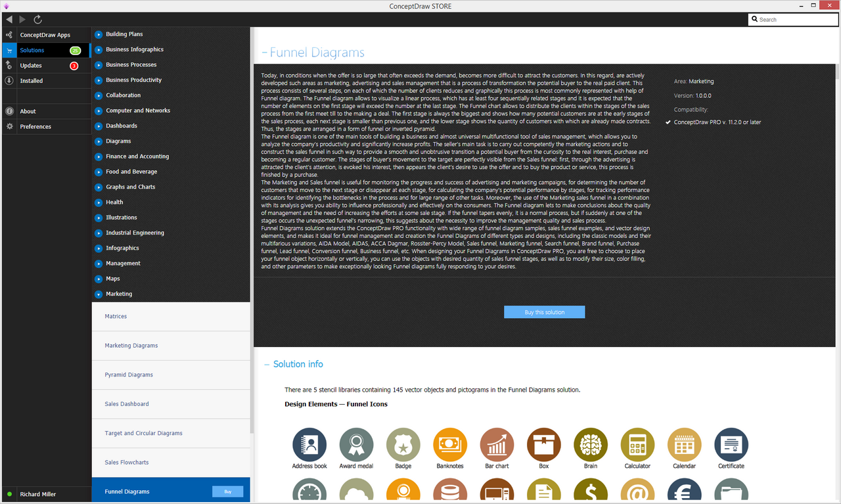Expand the Collaboration category
The height and width of the screenshot is (504, 841).
[99, 95]
